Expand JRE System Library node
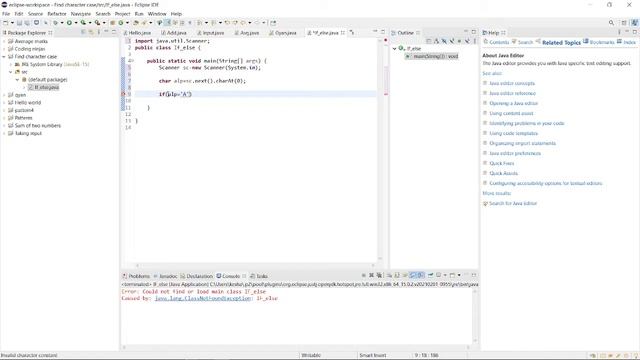 pyautogui.click(x=11, y=64)
